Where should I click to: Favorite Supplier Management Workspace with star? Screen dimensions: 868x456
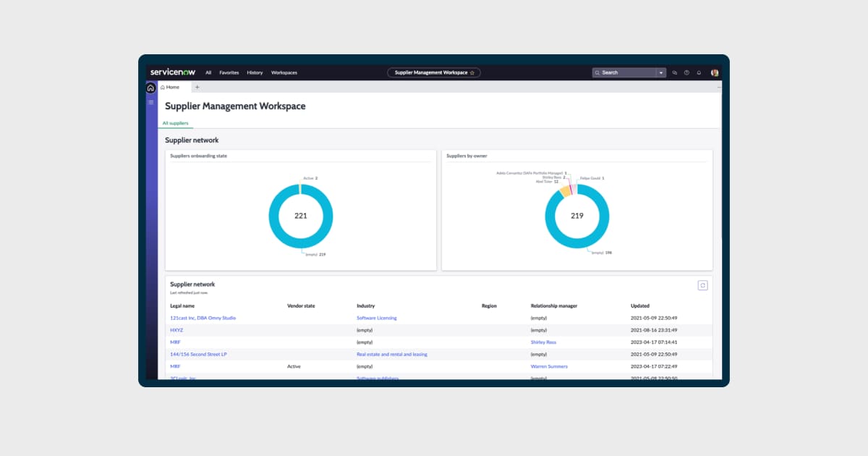pyautogui.click(x=472, y=72)
